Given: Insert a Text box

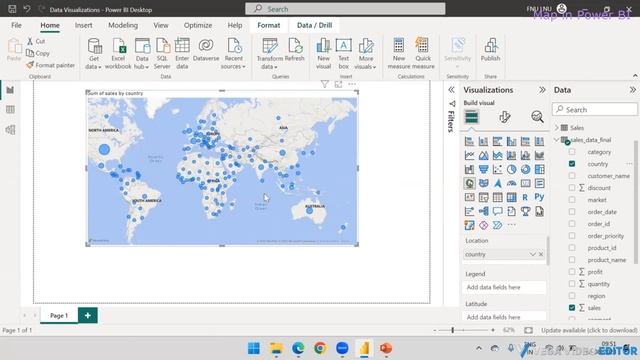Looking at the screenshot, I should [x=344, y=53].
